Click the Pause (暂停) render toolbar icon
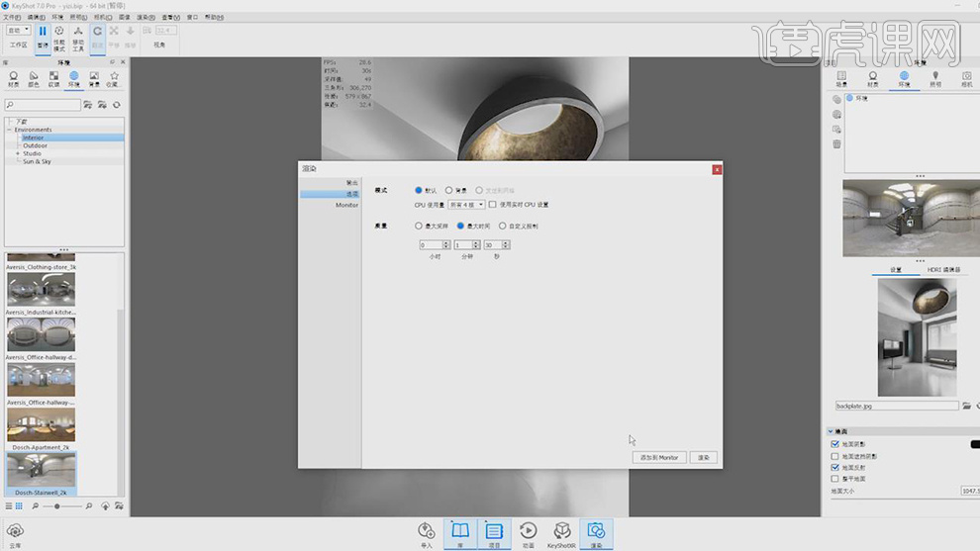Viewport: 980px width, 551px height. [x=43, y=32]
